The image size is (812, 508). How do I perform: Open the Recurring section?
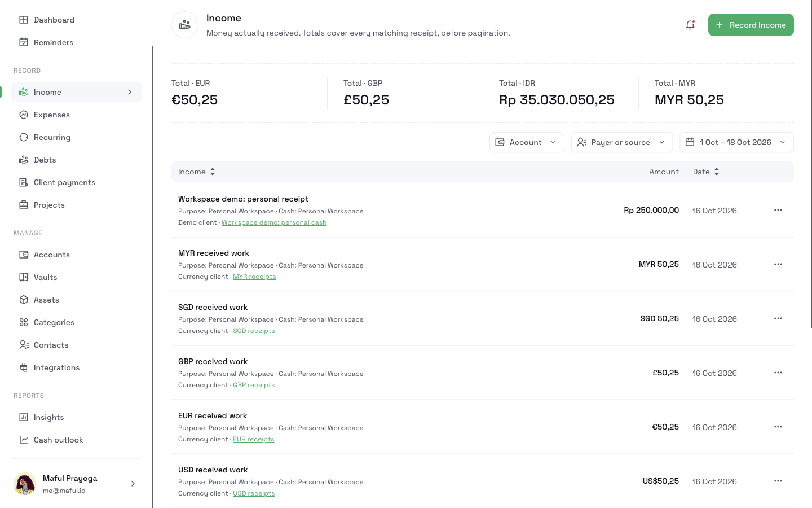[76, 137]
